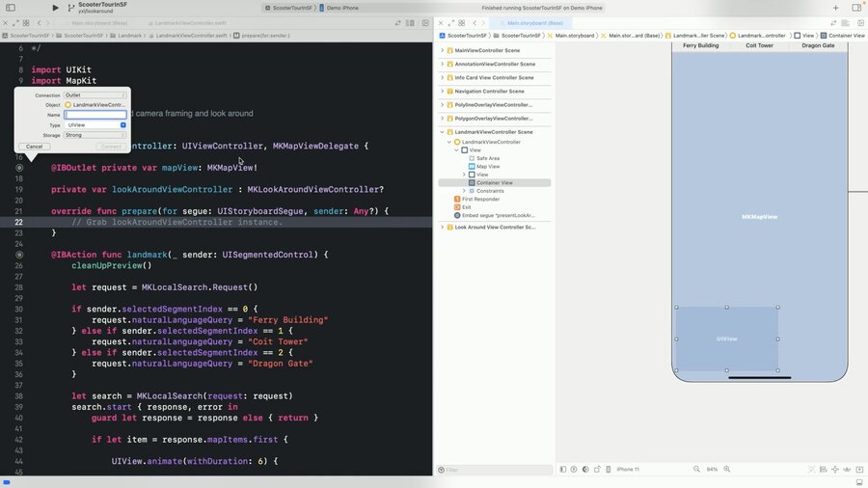This screenshot has height=488, width=868.
Task: Open the Connection dropdown set to Outlet
Action: click(95, 95)
